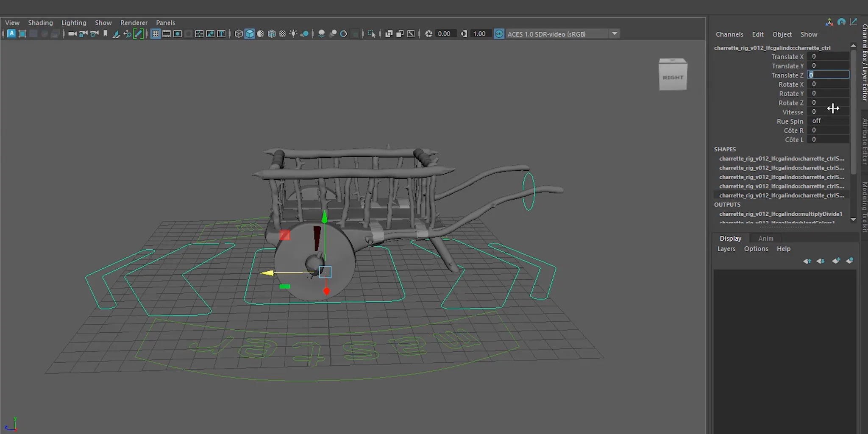This screenshot has height=434, width=868.
Task: Toggle textured display mode icon
Action: point(271,34)
